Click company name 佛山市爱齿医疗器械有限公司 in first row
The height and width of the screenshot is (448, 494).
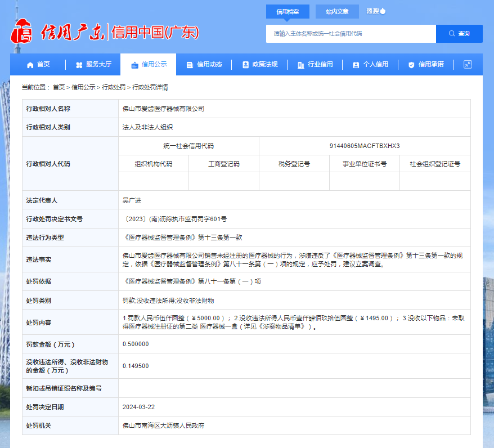pyautogui.click(x=163, y=109)
